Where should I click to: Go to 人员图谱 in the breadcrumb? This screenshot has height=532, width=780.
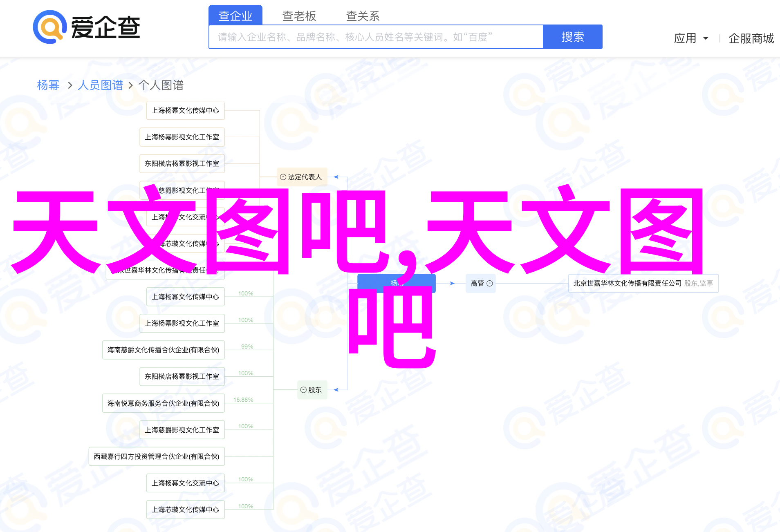(x=101, y=85)
